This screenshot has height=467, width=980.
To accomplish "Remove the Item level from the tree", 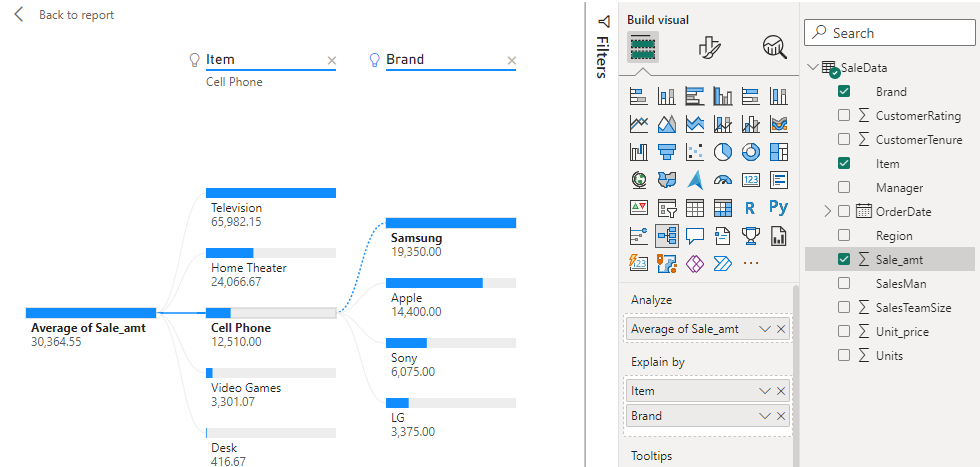I will tap(332, 61).
